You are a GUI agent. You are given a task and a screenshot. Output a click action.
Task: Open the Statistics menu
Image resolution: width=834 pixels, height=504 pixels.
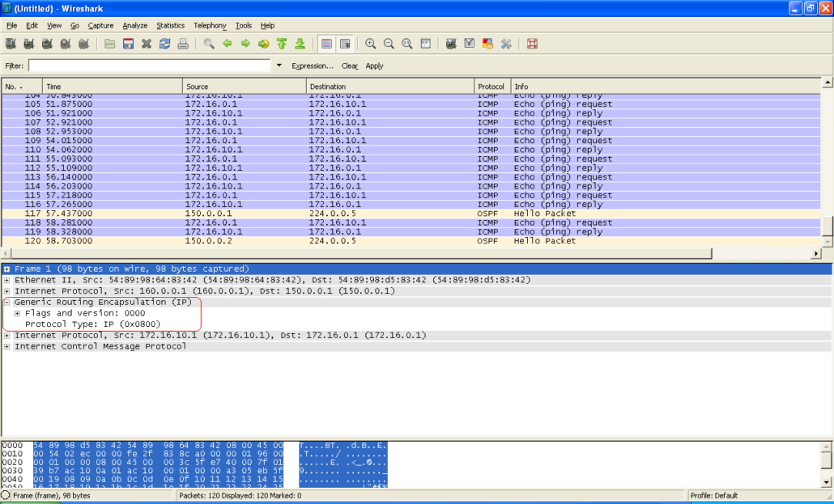point(170,25)
